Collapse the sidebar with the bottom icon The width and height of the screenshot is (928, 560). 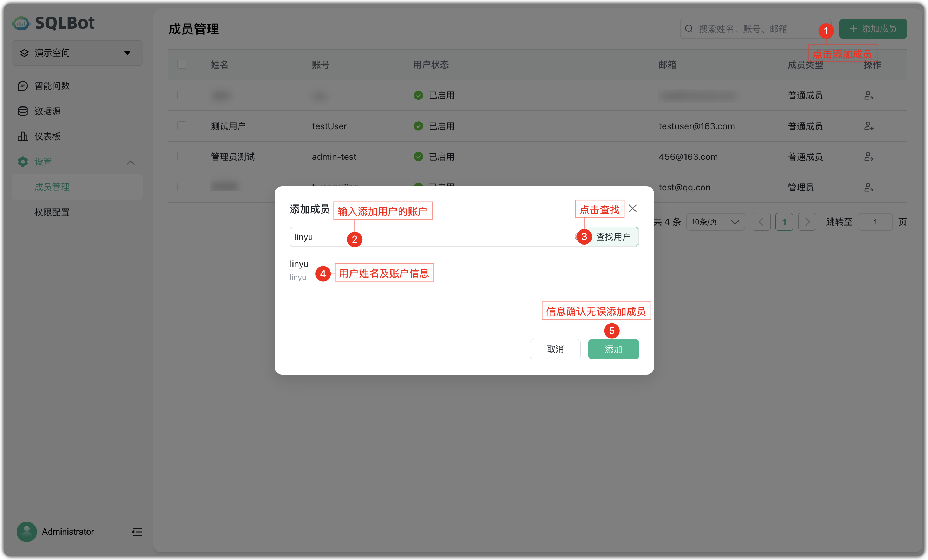point(137,532)
